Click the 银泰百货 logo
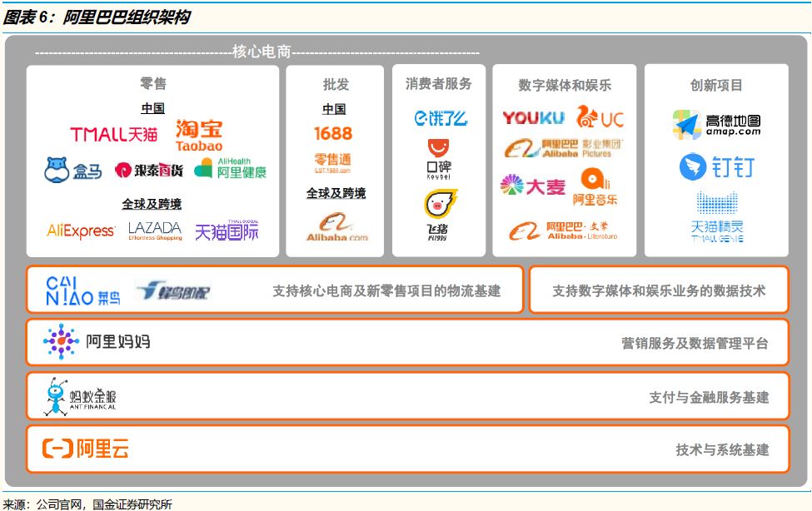This screenshot has height=511, width=812. click(149, 170)
